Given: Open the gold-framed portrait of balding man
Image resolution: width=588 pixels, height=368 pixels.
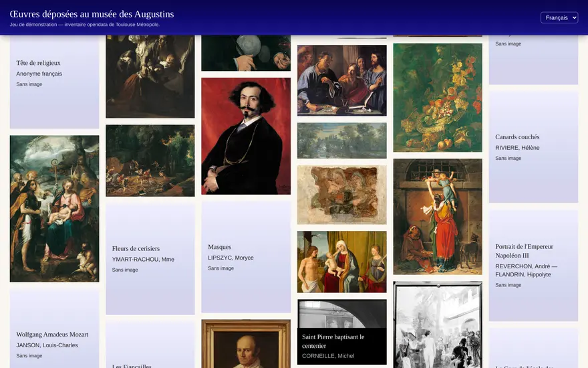Looking at the screenshot, I should tap(246, 344).
